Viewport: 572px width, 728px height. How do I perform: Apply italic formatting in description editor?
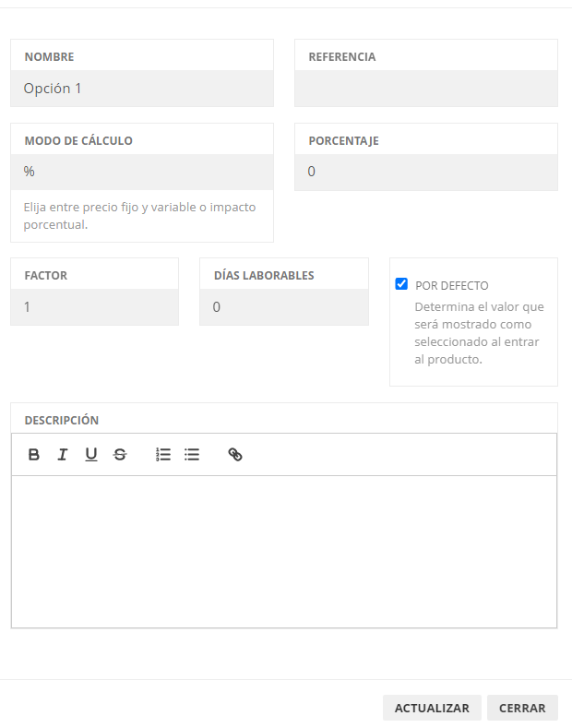[63, 455]
